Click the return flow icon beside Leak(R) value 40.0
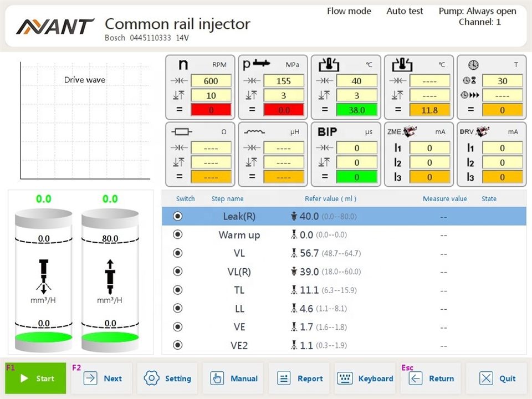Screen dimensions: 532x399 [294, 216]
